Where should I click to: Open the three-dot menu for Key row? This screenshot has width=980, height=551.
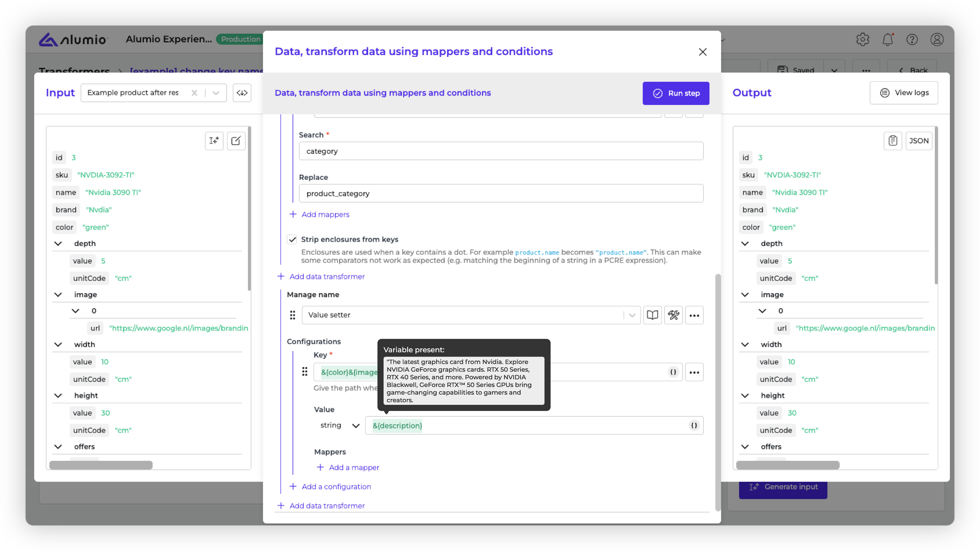coord(694,372)
